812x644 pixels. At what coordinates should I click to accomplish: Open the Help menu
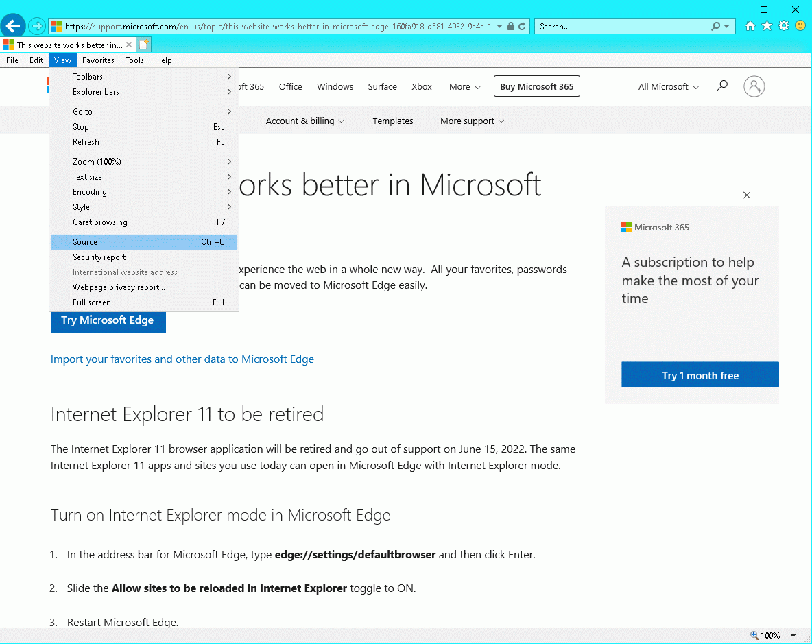click(x=163, y=60)
